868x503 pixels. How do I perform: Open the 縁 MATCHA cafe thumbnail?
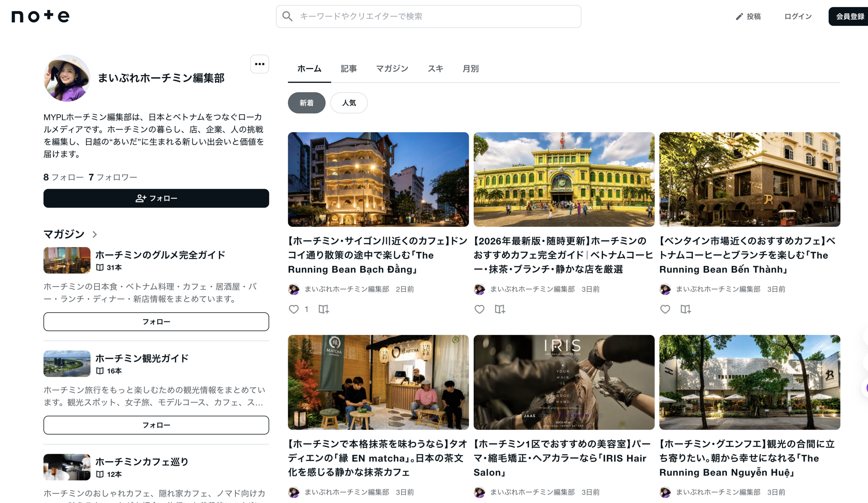pyautogui.click(x=378, y=382)
